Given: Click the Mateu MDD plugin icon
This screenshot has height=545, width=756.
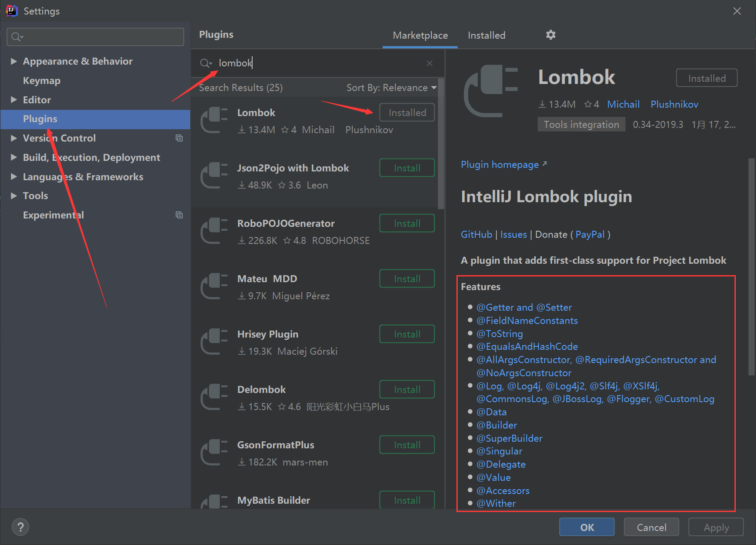Looking at the screenshot, I should click(x=214, y=286).
